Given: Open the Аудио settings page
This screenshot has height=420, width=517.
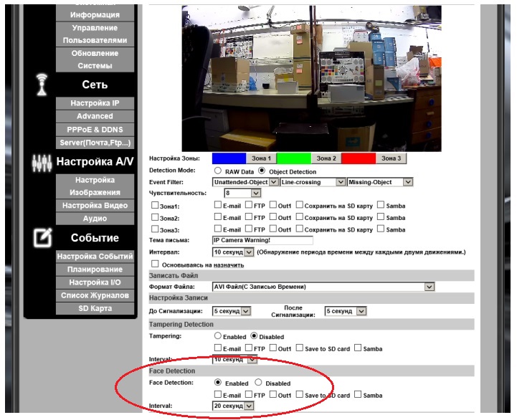Looking at the screenshot, I should coord(95,218).
